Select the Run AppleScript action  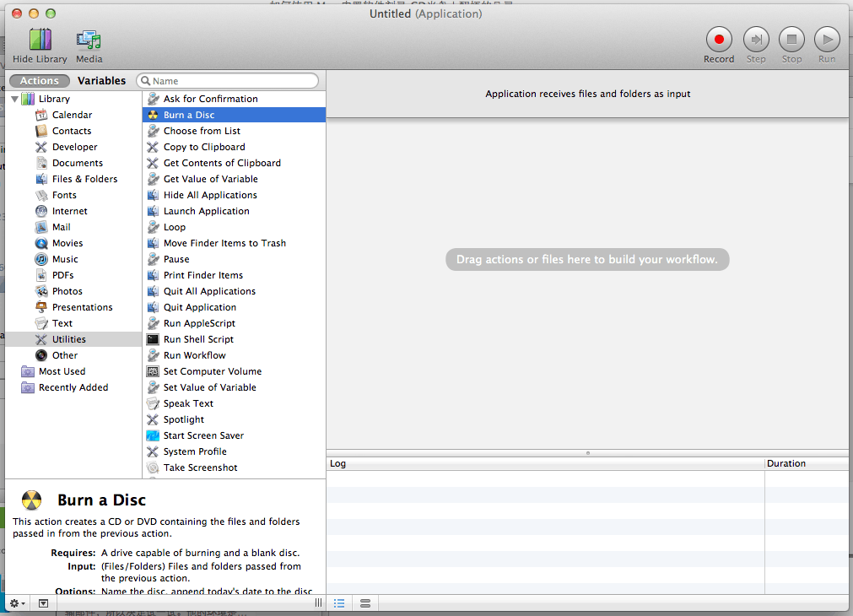234,323
